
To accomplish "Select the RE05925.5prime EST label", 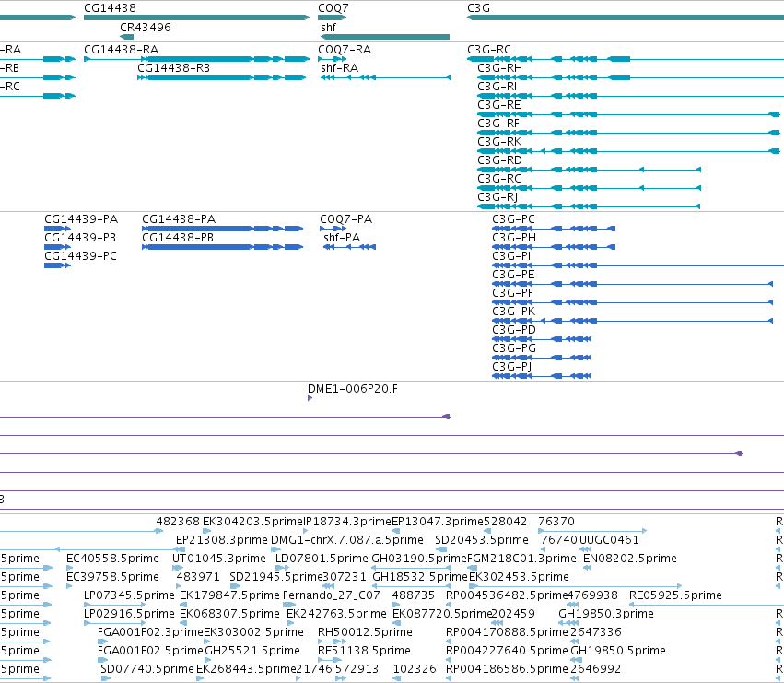I will [x=675, y=595].
